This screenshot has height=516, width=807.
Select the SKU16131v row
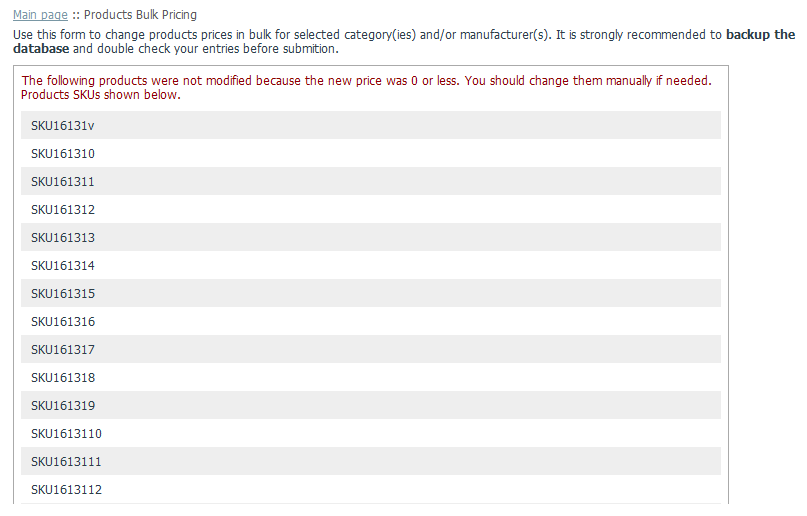(371, 126)
